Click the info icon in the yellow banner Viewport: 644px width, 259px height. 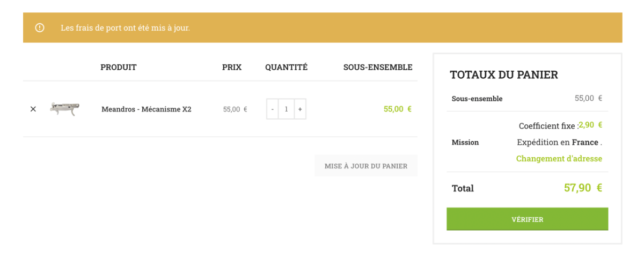coord(40,27)
